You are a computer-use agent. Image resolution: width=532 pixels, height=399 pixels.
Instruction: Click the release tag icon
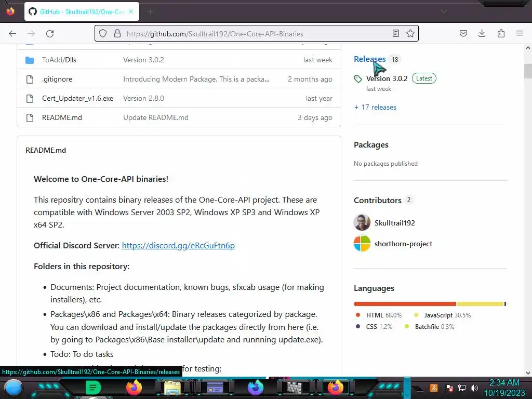click(358, 79)
